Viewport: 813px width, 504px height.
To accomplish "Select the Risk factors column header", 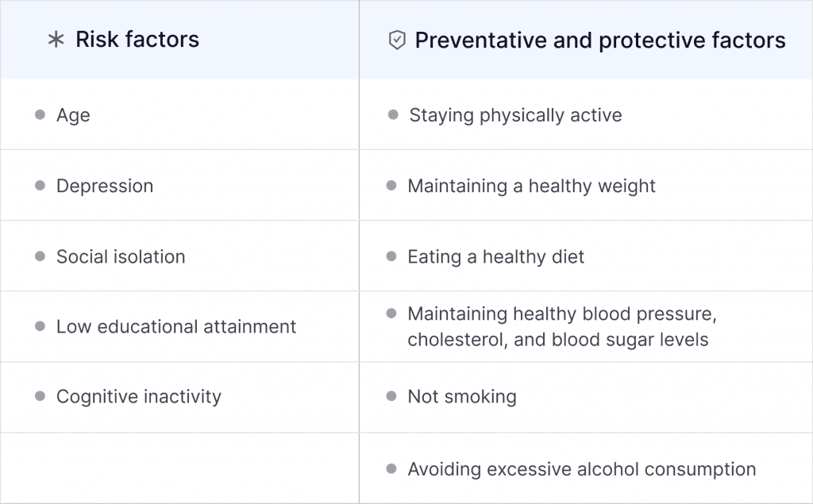I will coord(137,40).
